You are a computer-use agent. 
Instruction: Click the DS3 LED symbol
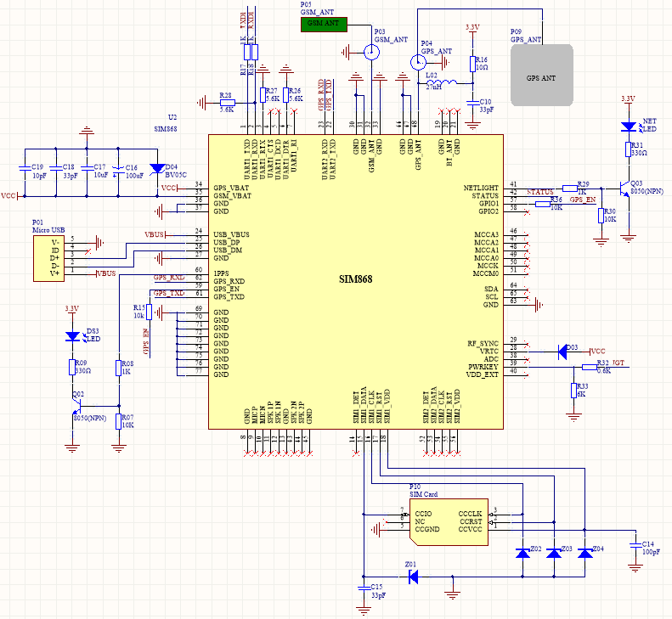click(x=72, y=336)
